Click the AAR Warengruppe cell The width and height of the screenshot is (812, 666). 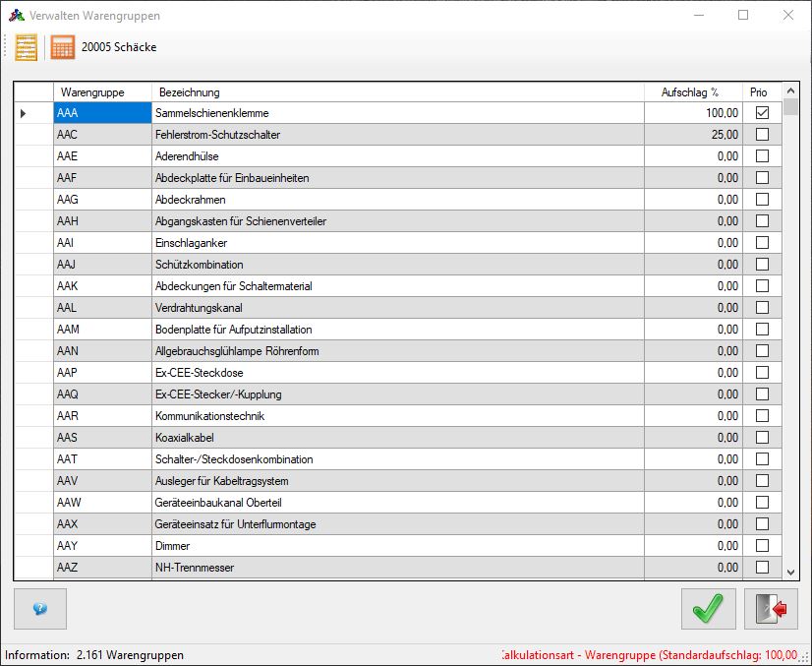pyautogui.click(x=102, y=416)
